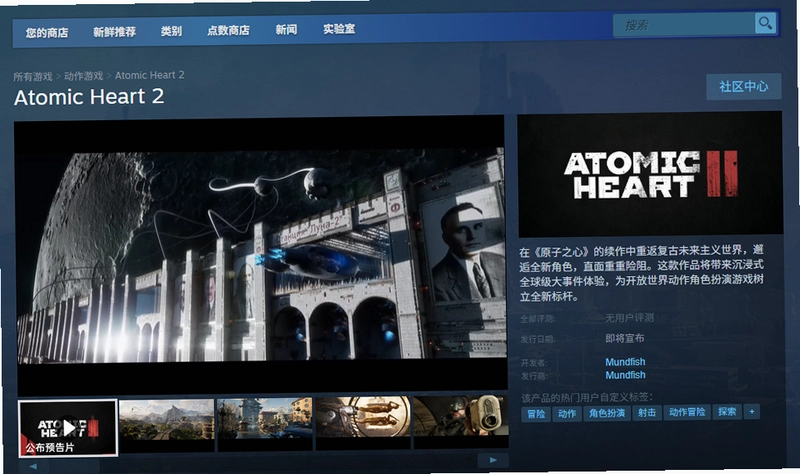The height and width of the screenshot is (474, 800).
Task: Click the plus button to add tags
Action: 752,411
